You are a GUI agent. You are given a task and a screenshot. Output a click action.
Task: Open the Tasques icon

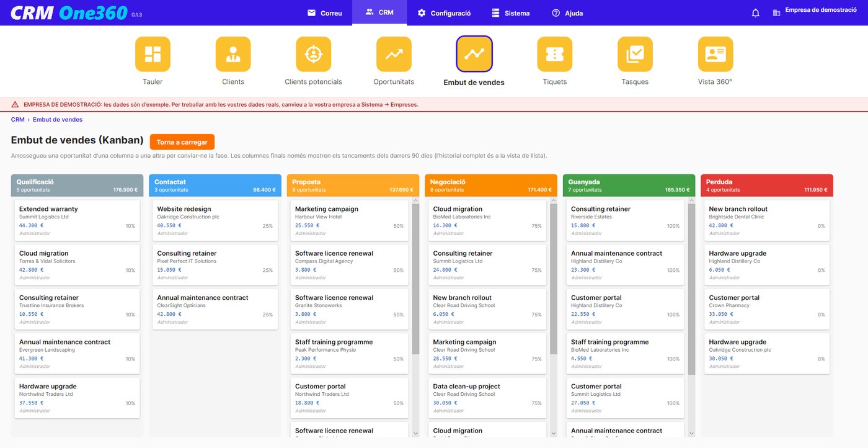click(635, 54)
